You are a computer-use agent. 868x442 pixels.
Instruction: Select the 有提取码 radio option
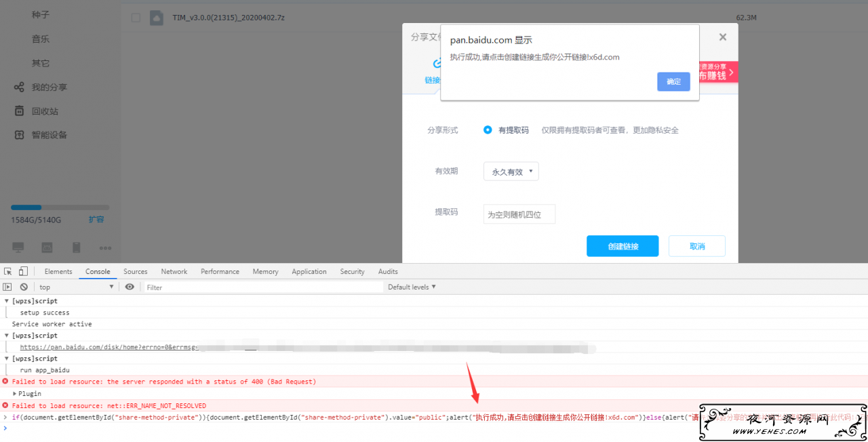tap(488, 130)
